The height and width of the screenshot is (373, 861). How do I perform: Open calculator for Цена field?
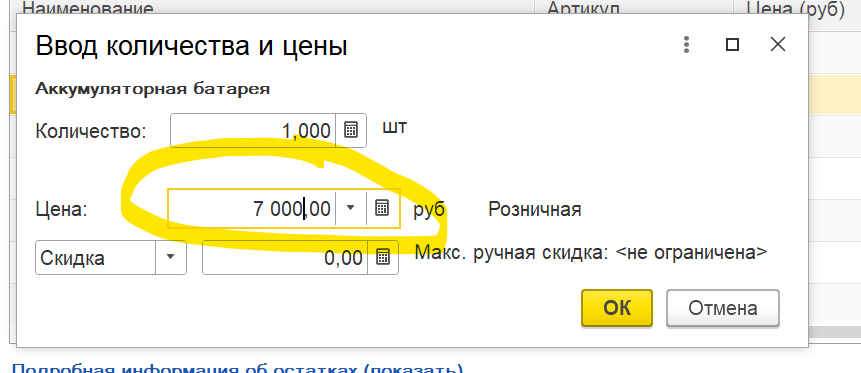[382, 208]
